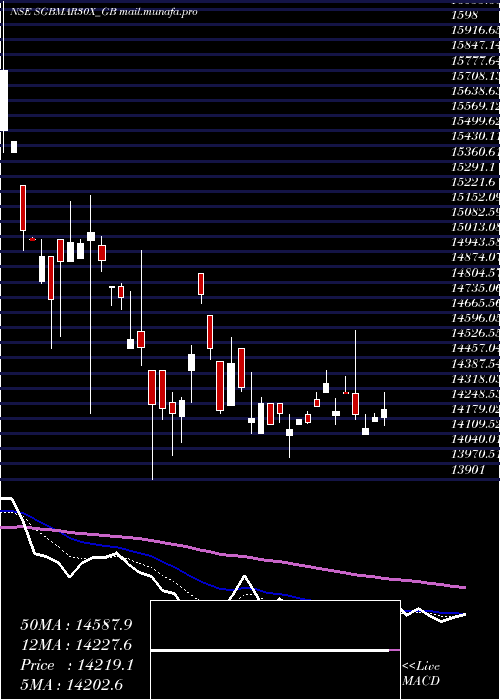Viewport: 500px width, 700px height.
Task: Click the 13901 price axis label
Action: 468,470
